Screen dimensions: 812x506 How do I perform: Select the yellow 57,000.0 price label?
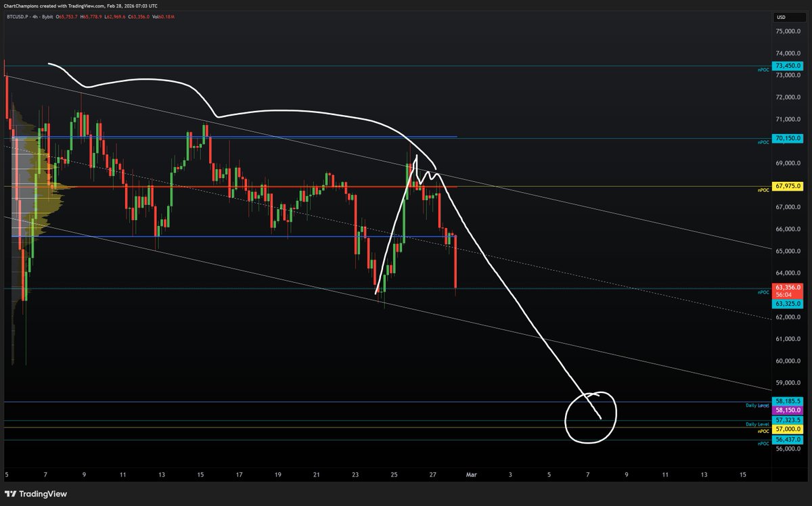point(788,429)
